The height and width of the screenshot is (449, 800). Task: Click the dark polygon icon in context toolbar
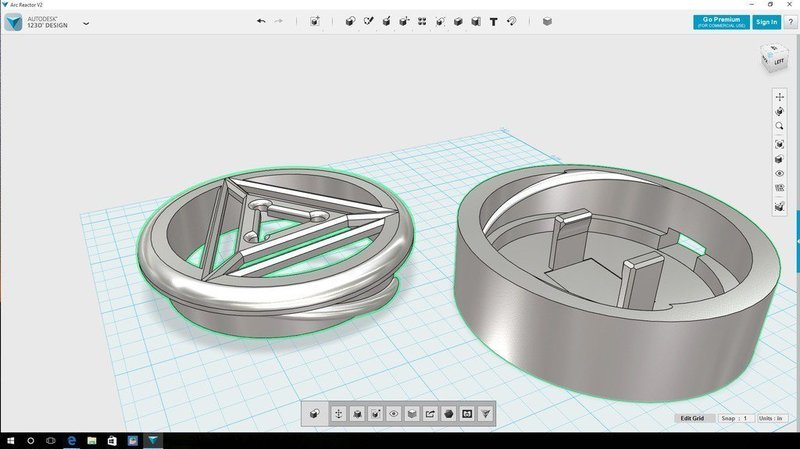coord(448,414)
